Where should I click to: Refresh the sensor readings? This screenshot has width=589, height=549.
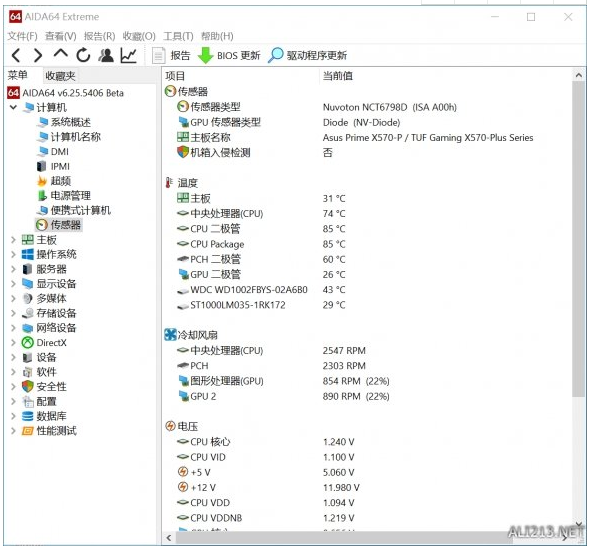coord(83,55)
